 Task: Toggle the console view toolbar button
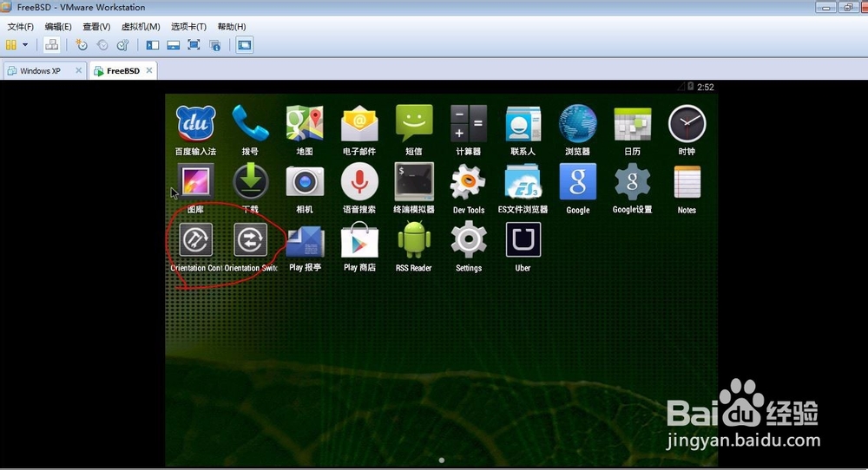[245, 45]
